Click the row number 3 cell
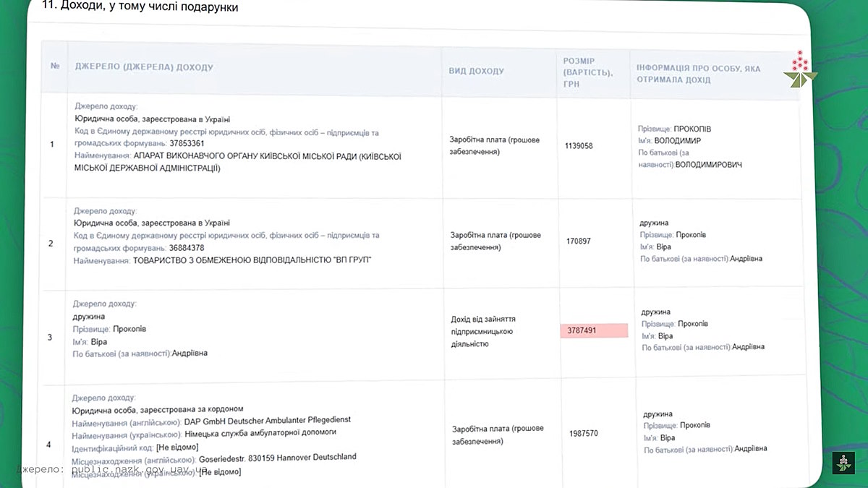This screenshot has width=868, height=488. point(49,338)
